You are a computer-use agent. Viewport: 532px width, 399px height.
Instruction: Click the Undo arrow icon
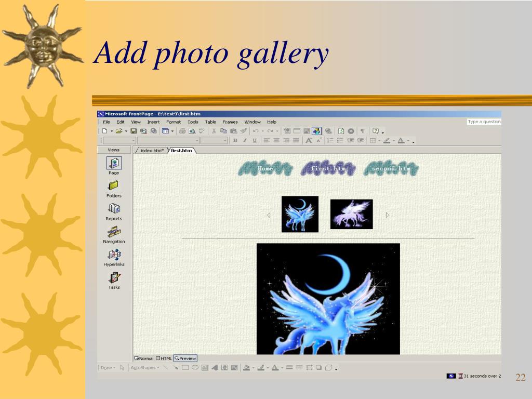[256, 131]
